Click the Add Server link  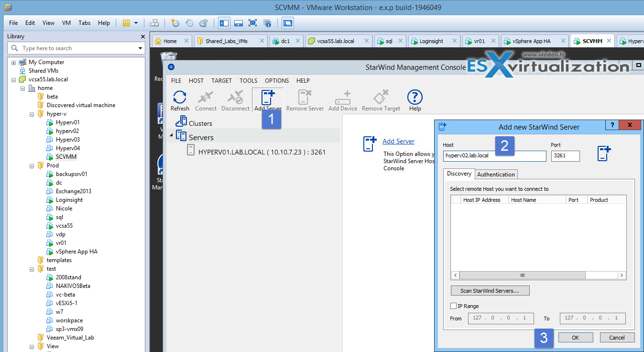point(398,142)
